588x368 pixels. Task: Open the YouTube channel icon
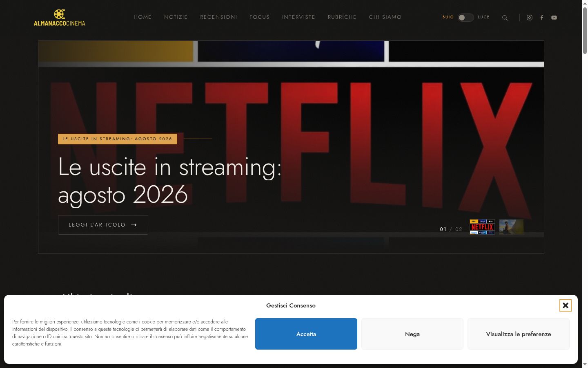coord(554,18)
